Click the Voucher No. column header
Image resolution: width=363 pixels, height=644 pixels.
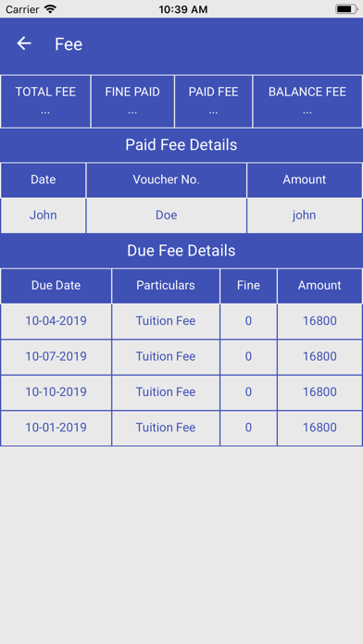click(x=166, y=180)
